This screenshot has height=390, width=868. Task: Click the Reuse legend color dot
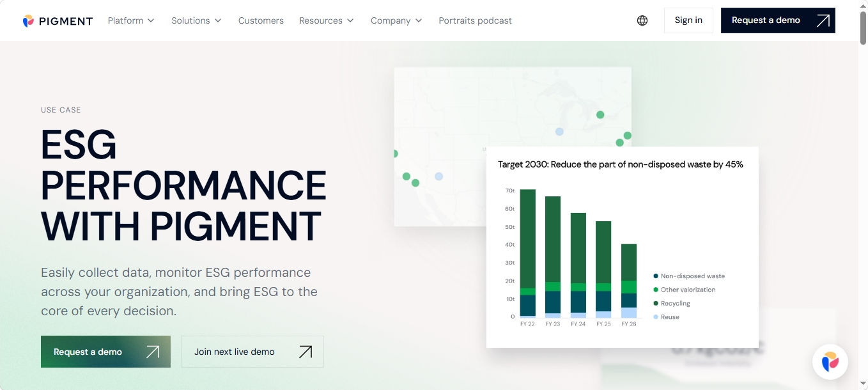tap(656, 317)
